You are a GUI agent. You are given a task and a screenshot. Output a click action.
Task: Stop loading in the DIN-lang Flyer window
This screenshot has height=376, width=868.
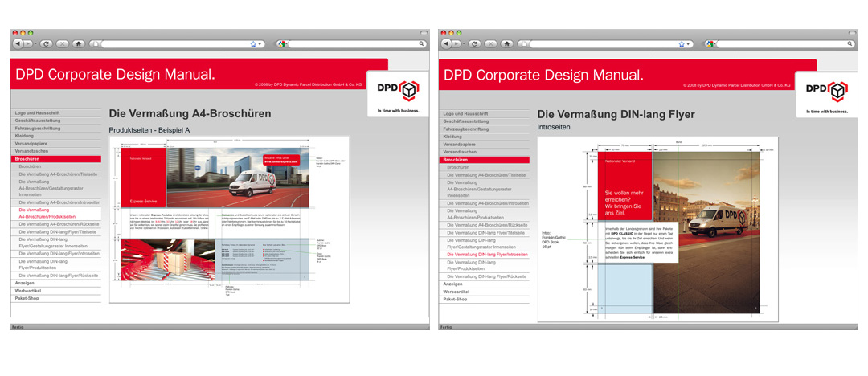coord(491,43)
